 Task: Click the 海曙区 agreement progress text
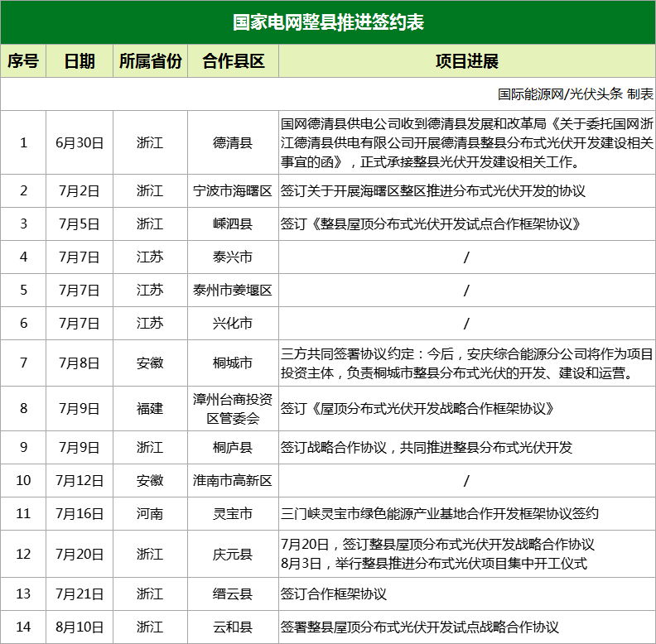tap(432, 190)
